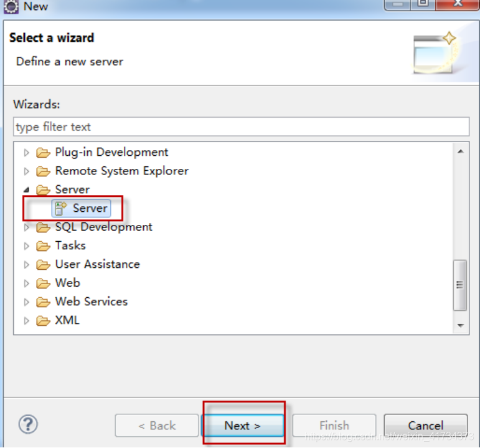Viewport: 480px width, 448px height.
Task: Click the XML folder icon
Action: coord(43,320)
